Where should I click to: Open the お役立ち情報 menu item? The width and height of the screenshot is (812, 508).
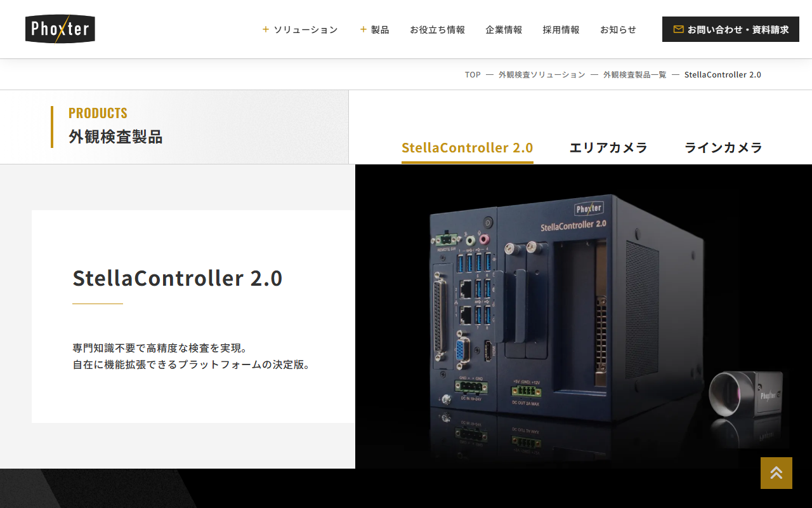pos(437,29)
